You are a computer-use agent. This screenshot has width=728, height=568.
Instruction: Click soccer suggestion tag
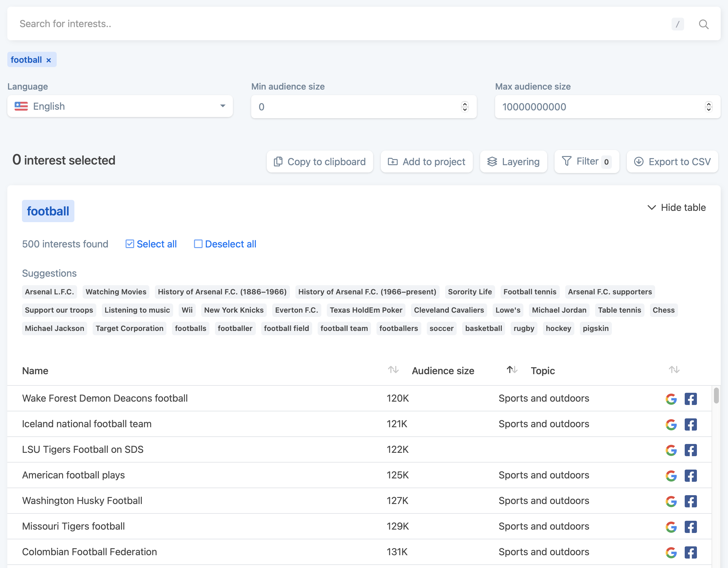coord(441,328)
